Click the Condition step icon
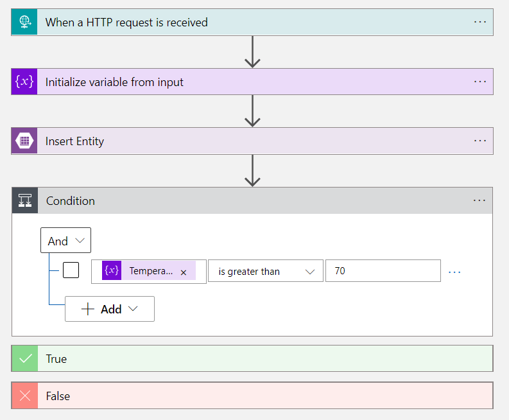This screenshot has width=509, height=420. point(25,201)
